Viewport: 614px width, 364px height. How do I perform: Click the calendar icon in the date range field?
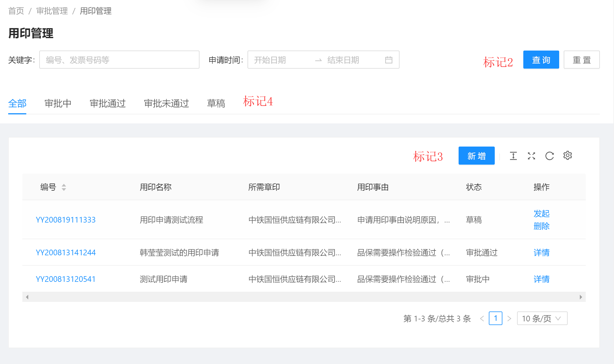click(389, 60)
